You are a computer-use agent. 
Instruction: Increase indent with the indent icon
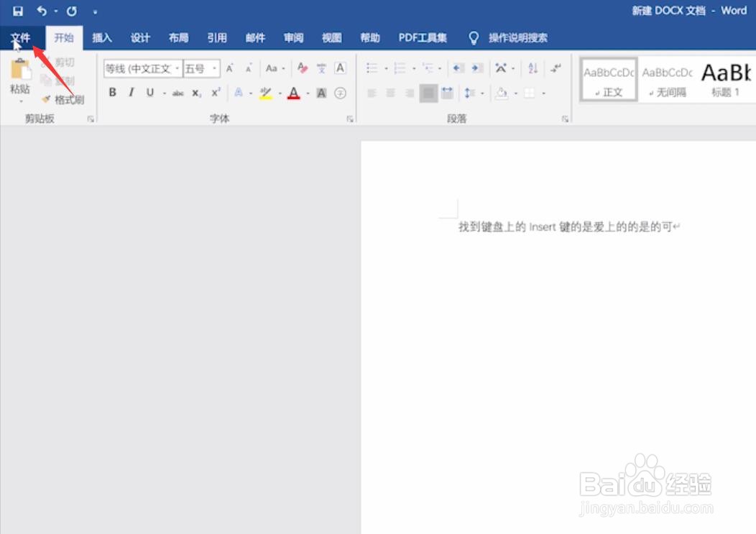click(x=475, y=67)
